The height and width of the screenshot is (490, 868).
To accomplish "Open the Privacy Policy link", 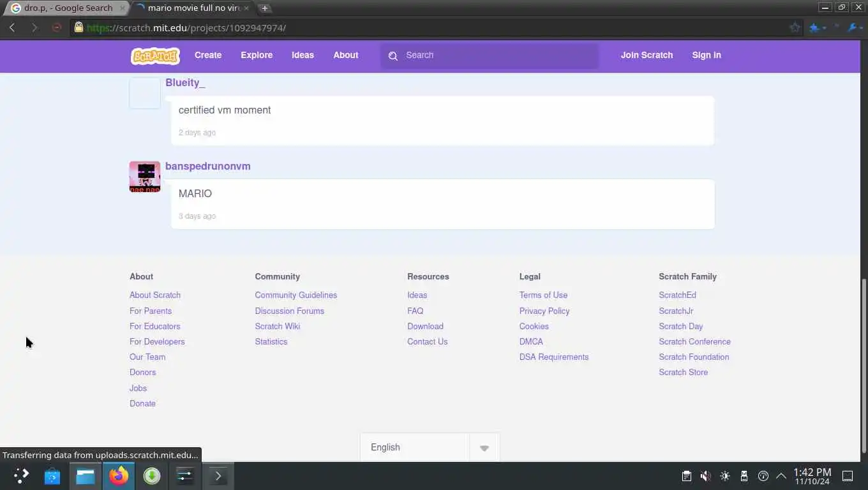I will (544, 311).
